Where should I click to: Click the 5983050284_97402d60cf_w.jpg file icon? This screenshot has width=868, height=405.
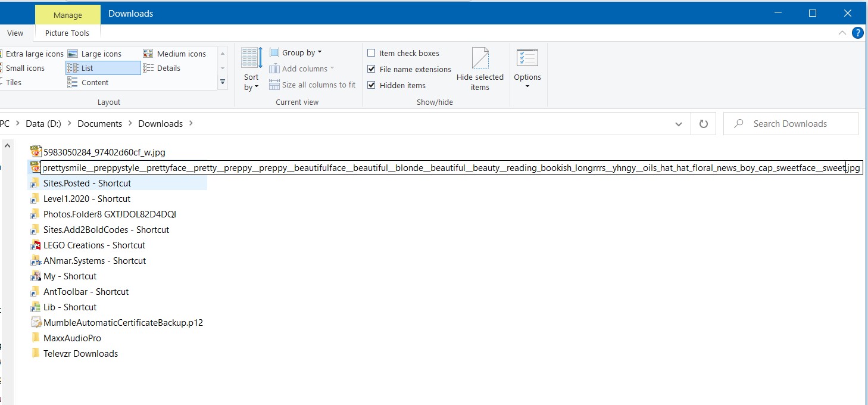pyautogui.click(x=36, y=152)
